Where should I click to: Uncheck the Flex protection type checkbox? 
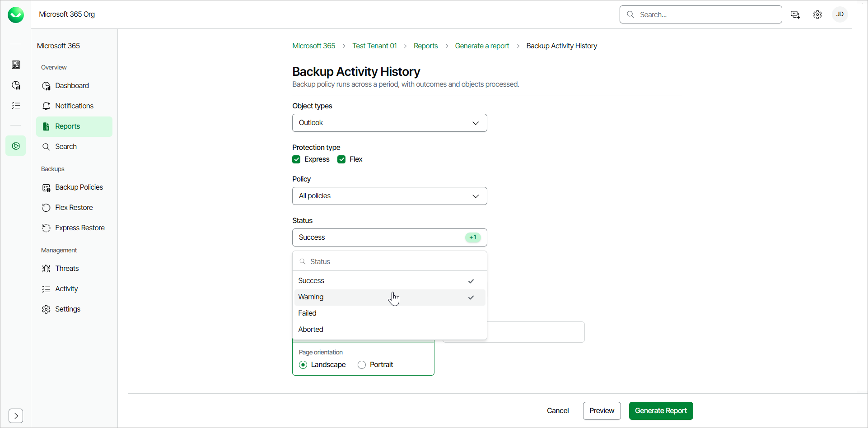[x=341, y=159]
